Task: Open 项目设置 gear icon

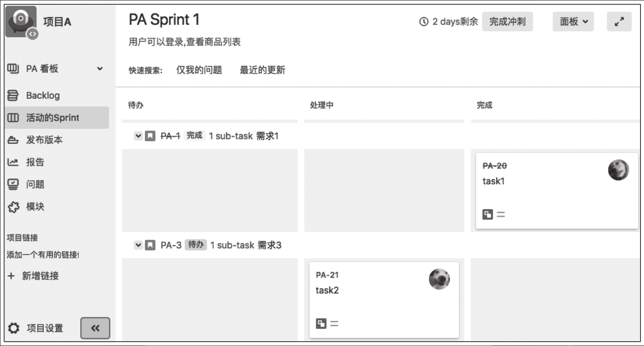Action: 14,328
